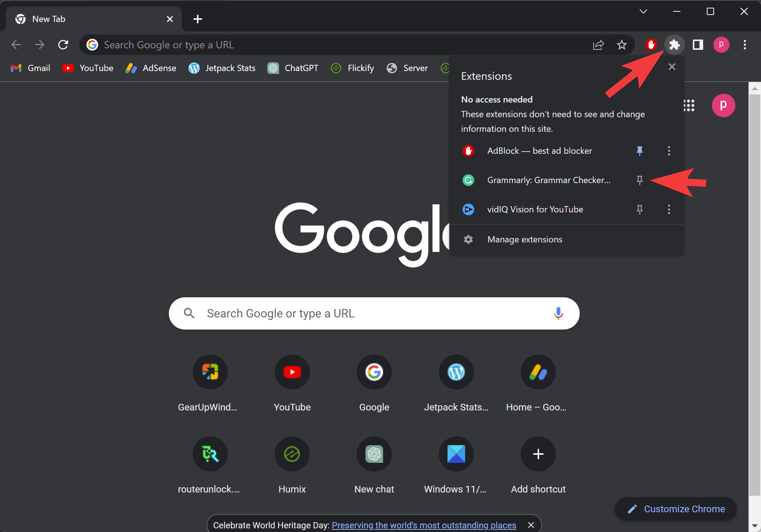Viewport: 761px width, 532px height.
Task: Open the tab search dropdown arrow
Action: coord(643,12)
